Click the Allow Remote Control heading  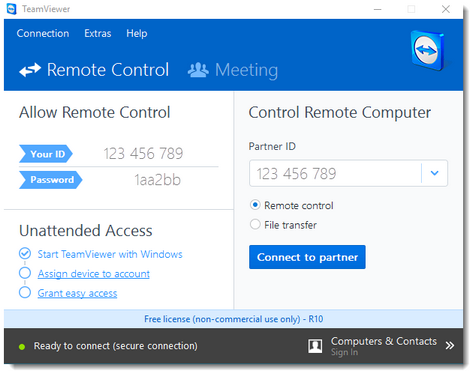point(95,112)
